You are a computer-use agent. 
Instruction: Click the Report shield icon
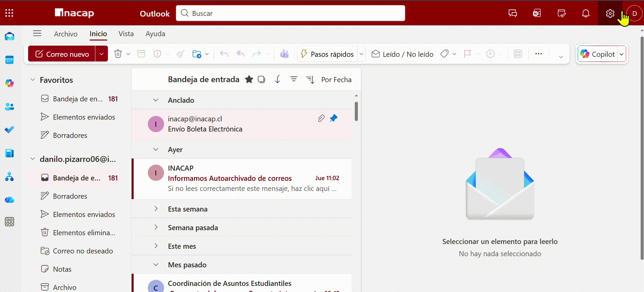pyautogui.click(x=157, y=54)
